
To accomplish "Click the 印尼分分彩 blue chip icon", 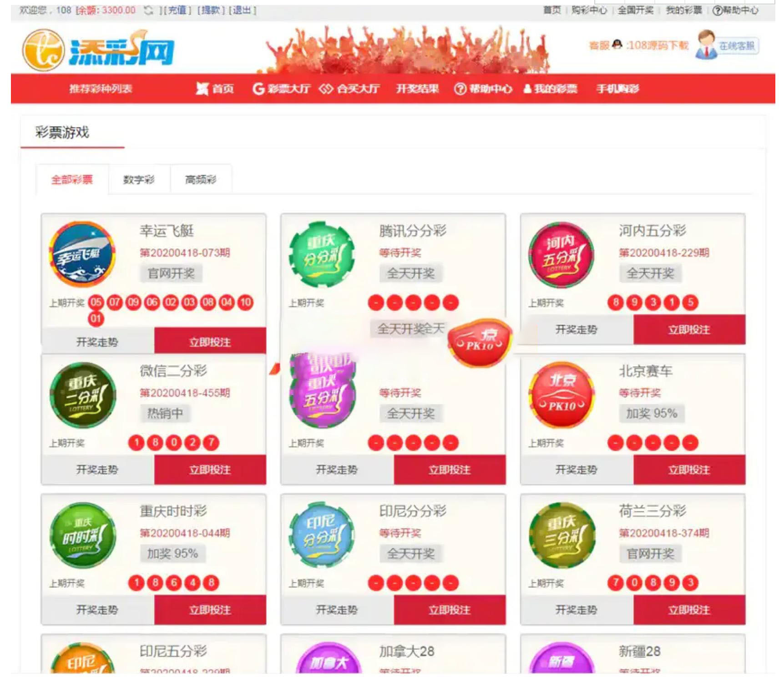I will tap(322, 535).
